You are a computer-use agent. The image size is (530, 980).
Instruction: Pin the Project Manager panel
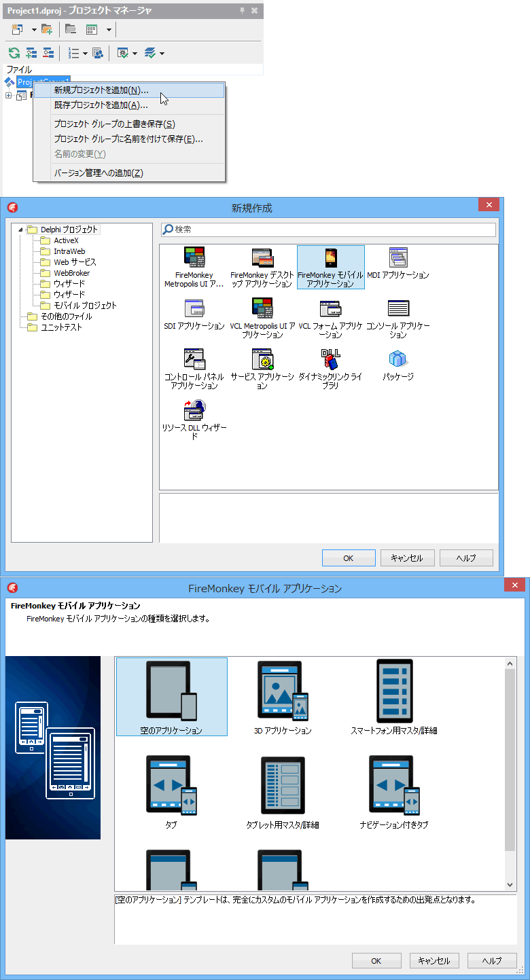point(242,11)
